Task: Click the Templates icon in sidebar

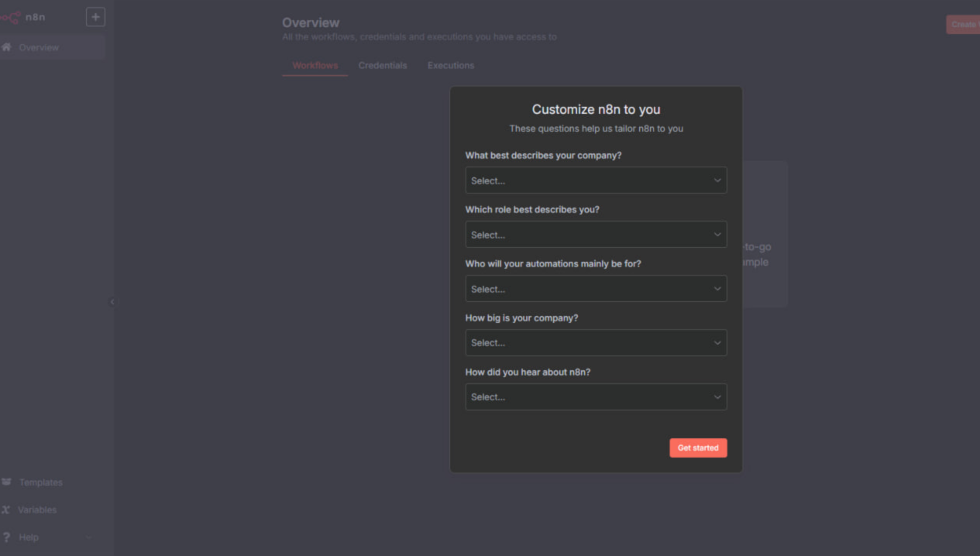Action: (7, 482)
